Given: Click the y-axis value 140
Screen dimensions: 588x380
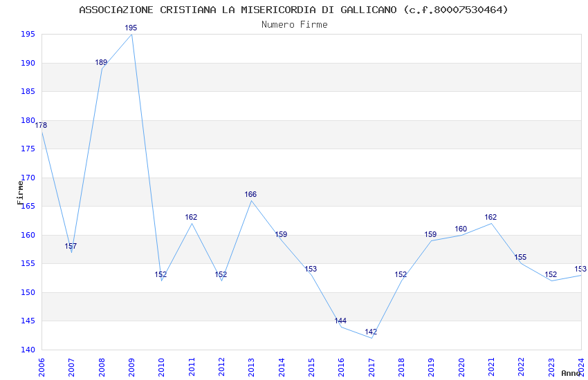Looking at the screenshot, I should (x=28, y=350).
